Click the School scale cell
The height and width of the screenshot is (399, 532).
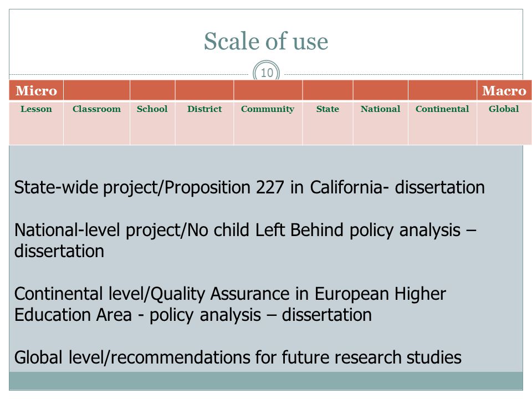152,123
